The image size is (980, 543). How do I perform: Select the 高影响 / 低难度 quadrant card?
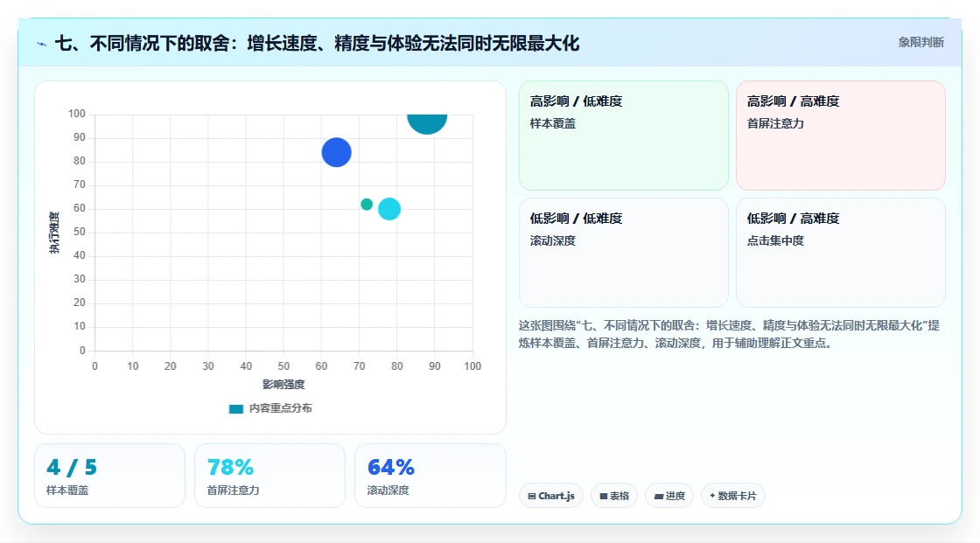click(x=624, y=136)
